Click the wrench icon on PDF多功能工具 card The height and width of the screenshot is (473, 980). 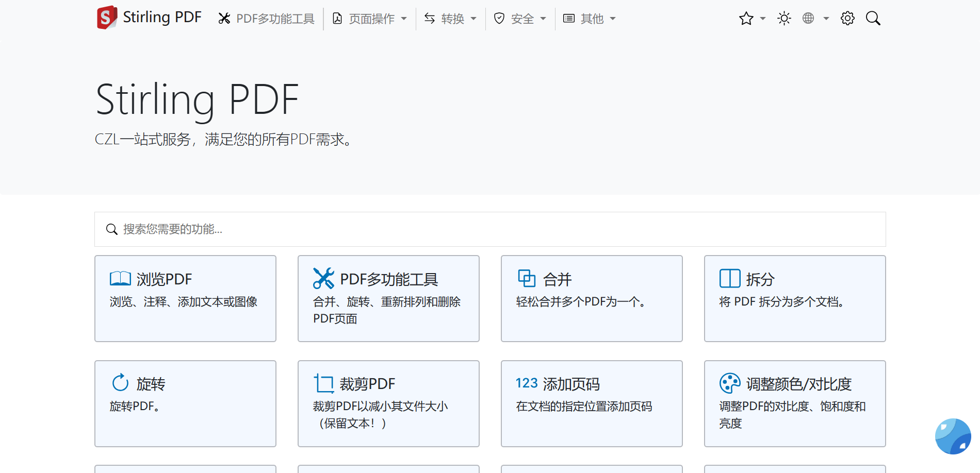pos(323,278)
